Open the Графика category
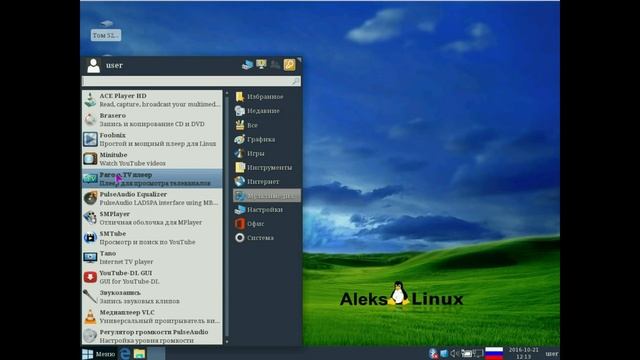Viewport: 640px width, 360px height. 267,139
